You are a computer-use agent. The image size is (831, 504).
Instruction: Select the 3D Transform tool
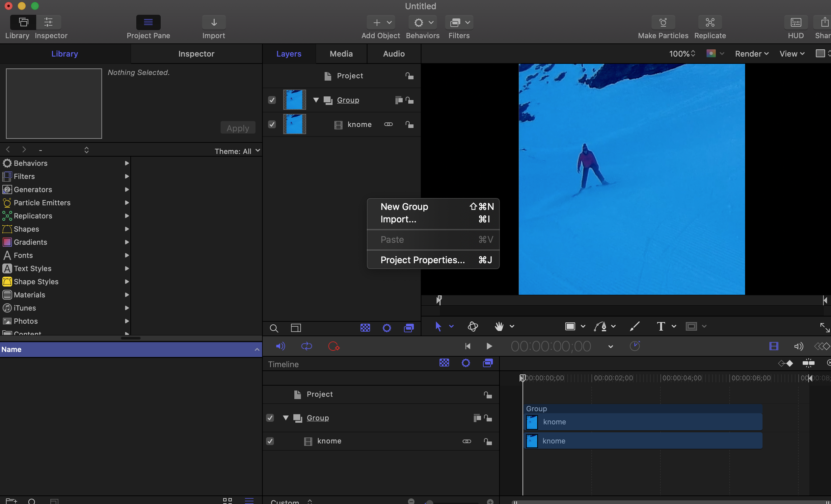[473, 326]
